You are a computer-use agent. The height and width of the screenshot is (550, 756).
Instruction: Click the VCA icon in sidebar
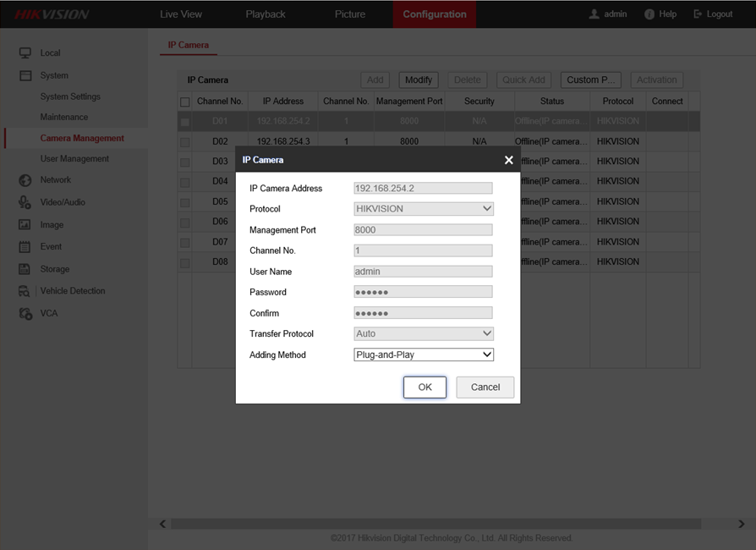click(x=25, y=313)
